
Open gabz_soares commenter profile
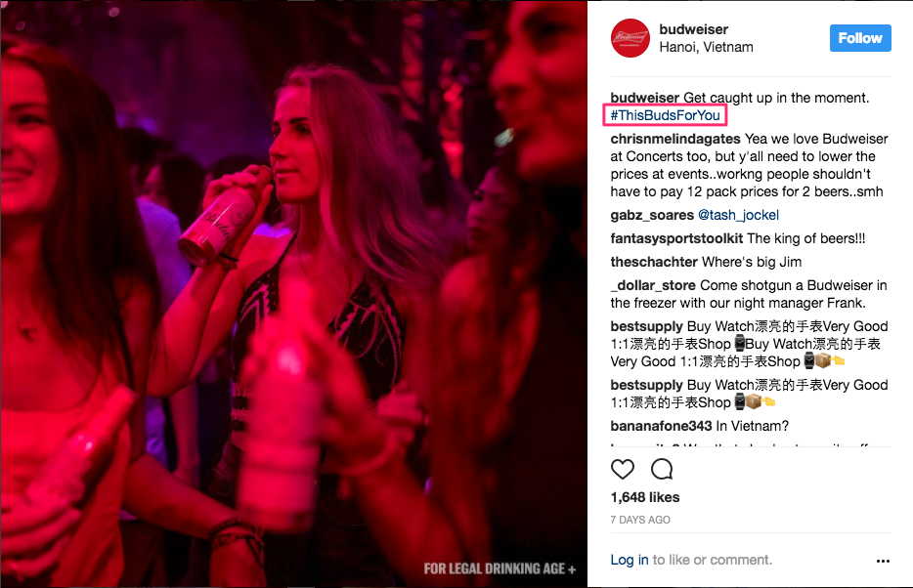652,215
